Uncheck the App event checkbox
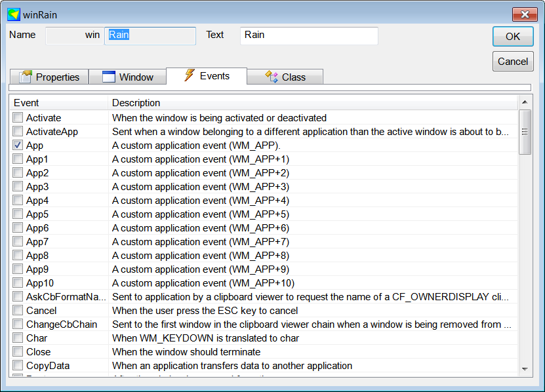The height and width of the screenshot is (392, 545). (18, 145)
